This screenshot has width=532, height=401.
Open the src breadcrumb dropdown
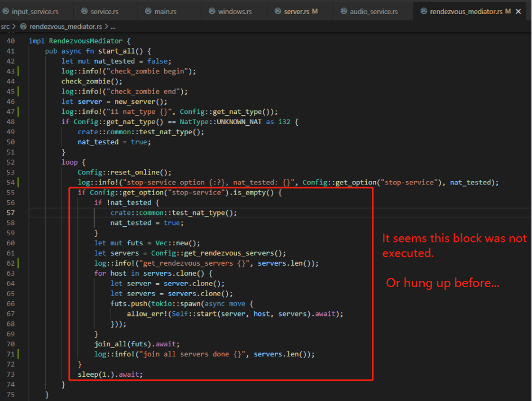(x=5, y=25)
